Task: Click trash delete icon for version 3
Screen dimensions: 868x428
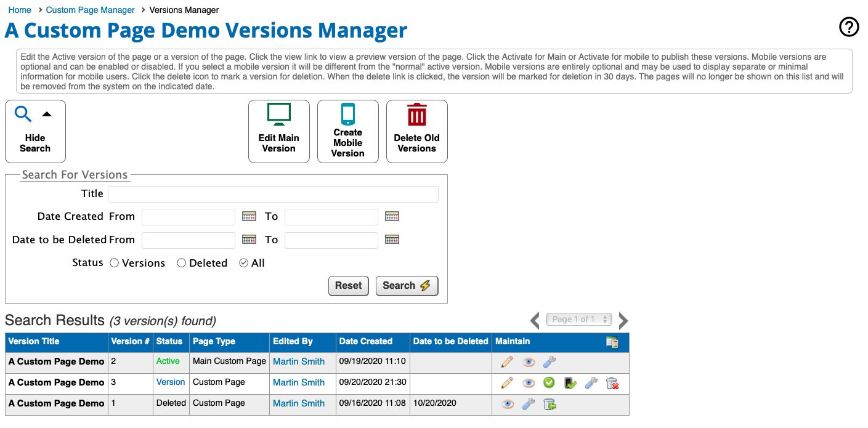Action: [612, 383]
